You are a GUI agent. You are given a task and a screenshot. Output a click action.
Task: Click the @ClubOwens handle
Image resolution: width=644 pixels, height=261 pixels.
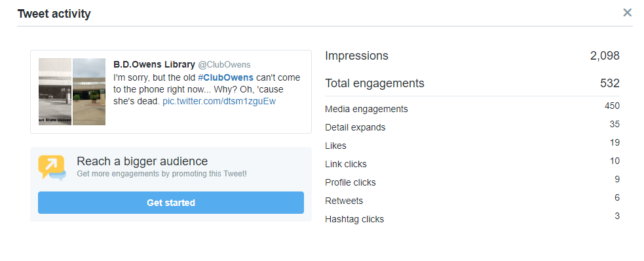coord(224,65)
